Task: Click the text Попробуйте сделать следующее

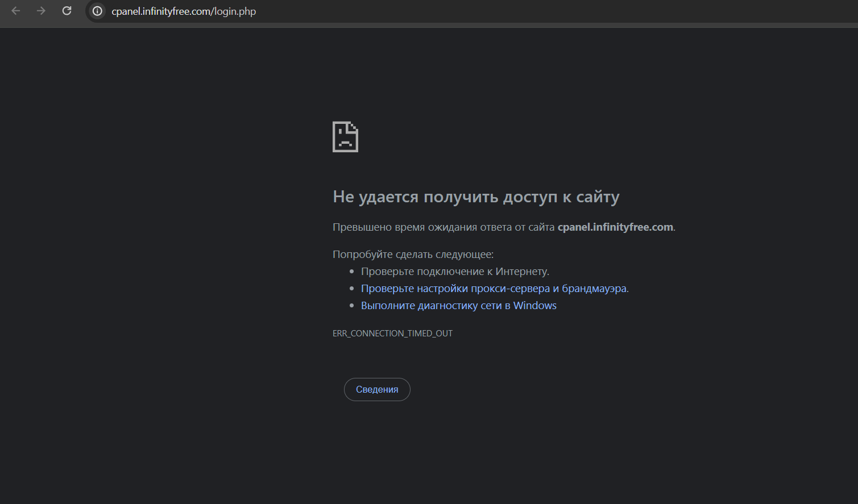Action: [413, 255]
